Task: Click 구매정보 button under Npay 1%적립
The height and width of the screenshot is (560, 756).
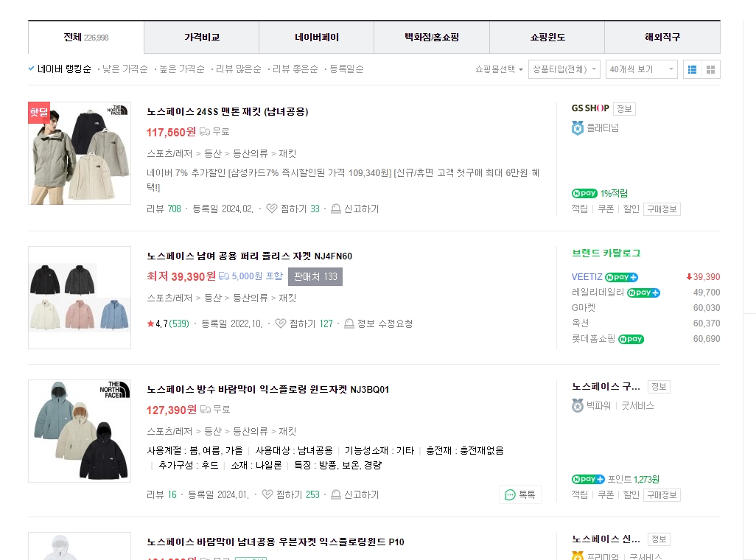Action: click(x=662, y=209)
